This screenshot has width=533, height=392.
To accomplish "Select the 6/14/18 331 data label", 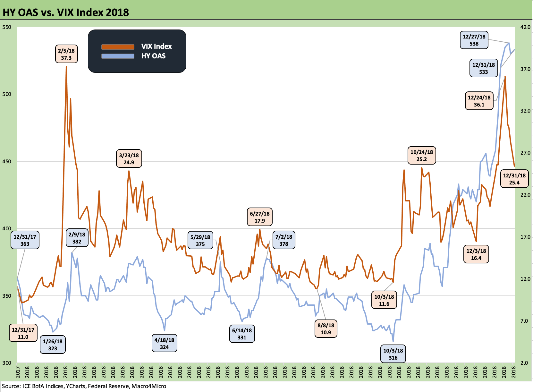I will [x=242, y=334].
